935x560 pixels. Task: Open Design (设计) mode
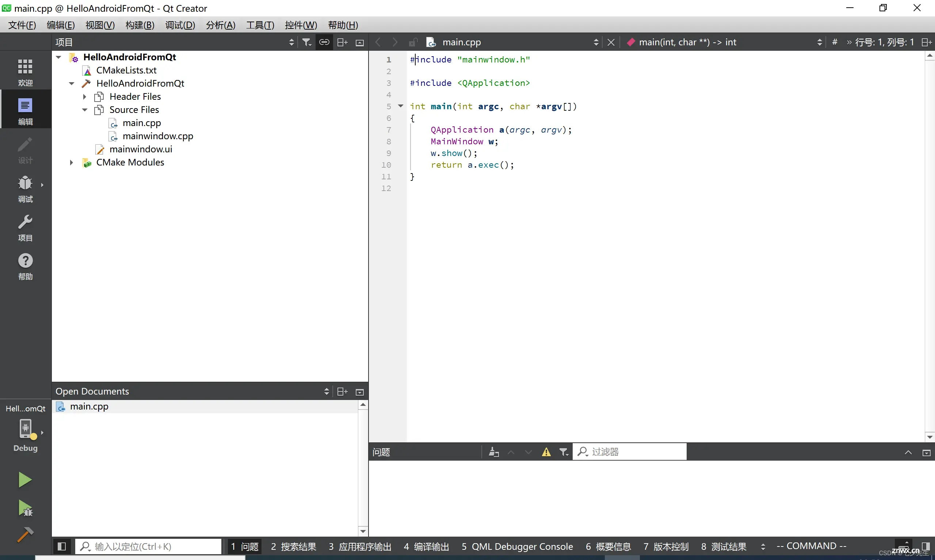[x=25, y=150]
